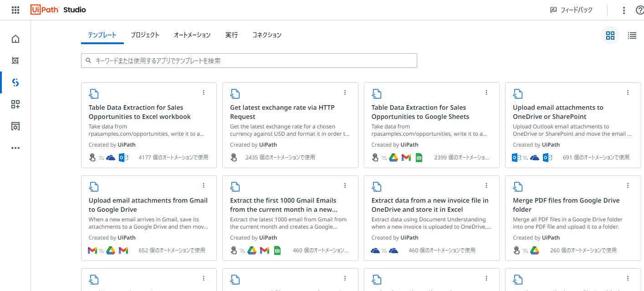The width and height of the screenshot is (644, 291).
Task: Open the apps gallery icon below Studio
Action: pos(15,104)
